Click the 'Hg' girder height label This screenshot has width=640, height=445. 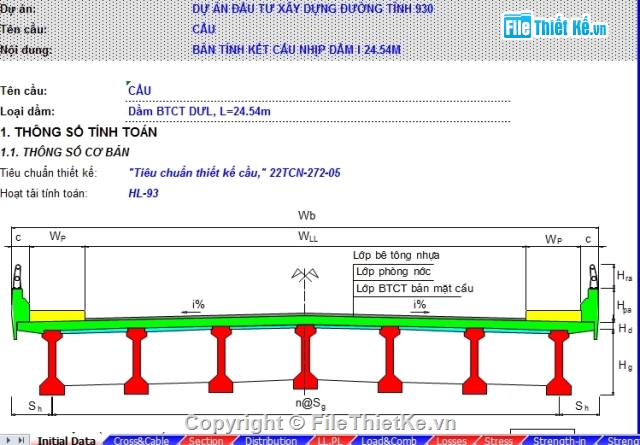[625, 365]
